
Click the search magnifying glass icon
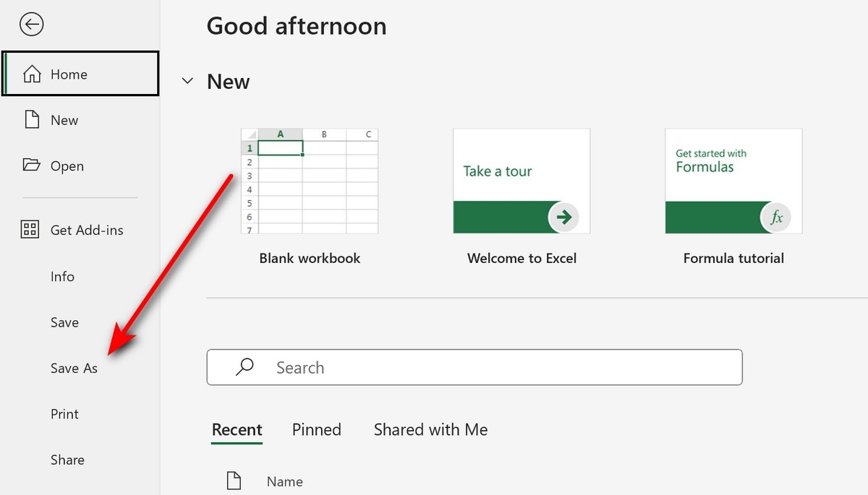pyautogui.click(x=245, y=367)
